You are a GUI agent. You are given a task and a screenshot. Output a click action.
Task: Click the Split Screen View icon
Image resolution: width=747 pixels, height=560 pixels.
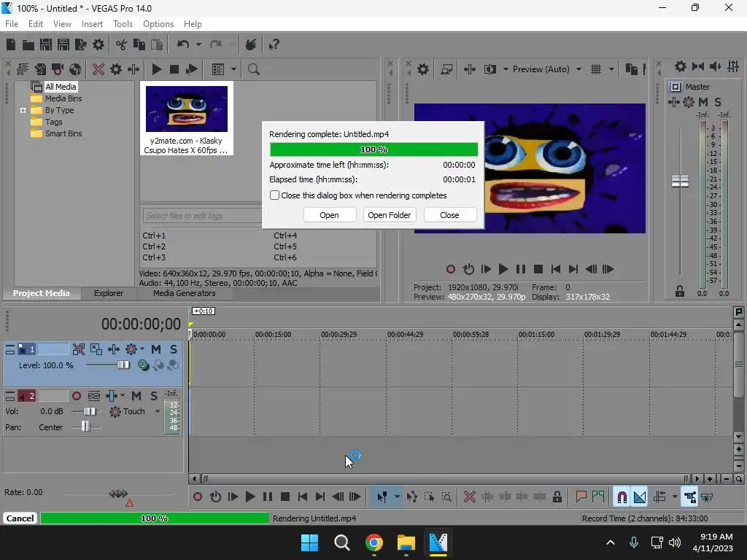click(489, 69)
